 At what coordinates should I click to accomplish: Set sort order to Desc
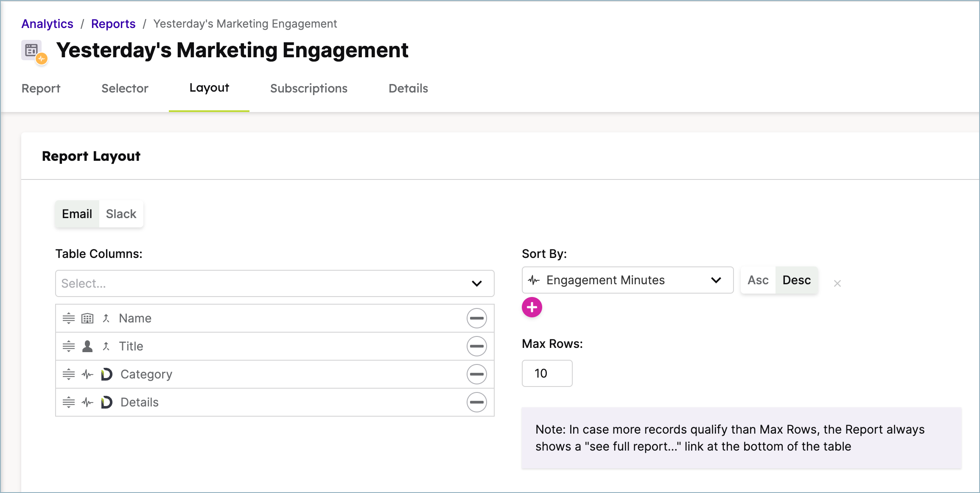point(796,280)
